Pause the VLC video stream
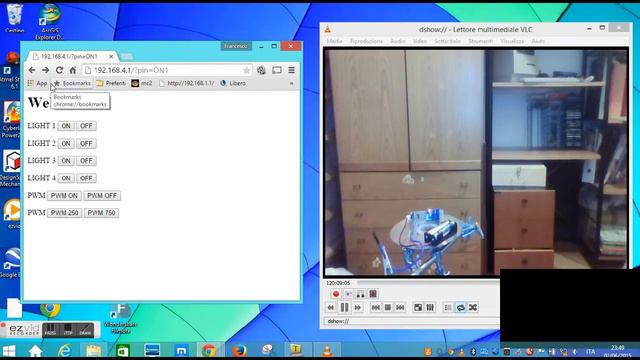Screen dimensions: 640x360 click(x=344, y=307)
